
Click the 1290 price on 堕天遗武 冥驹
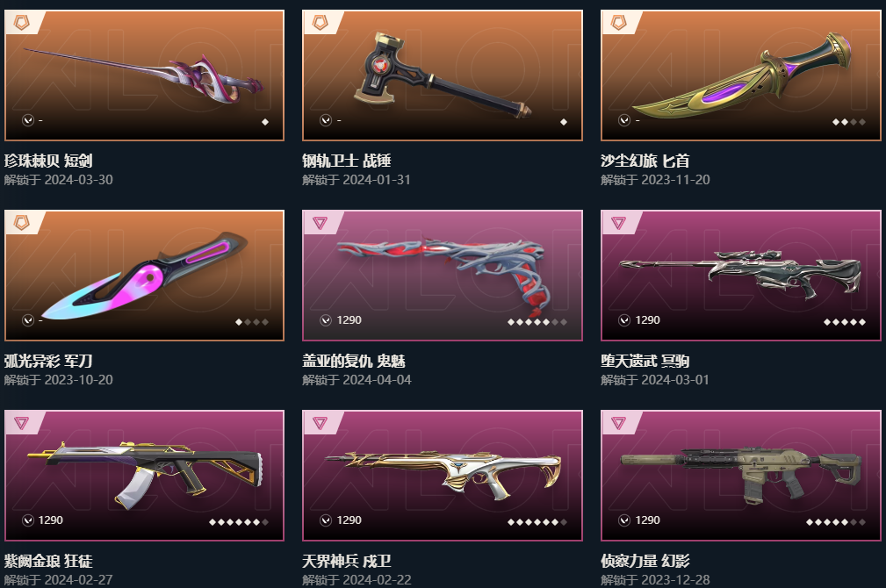[647, 320]
